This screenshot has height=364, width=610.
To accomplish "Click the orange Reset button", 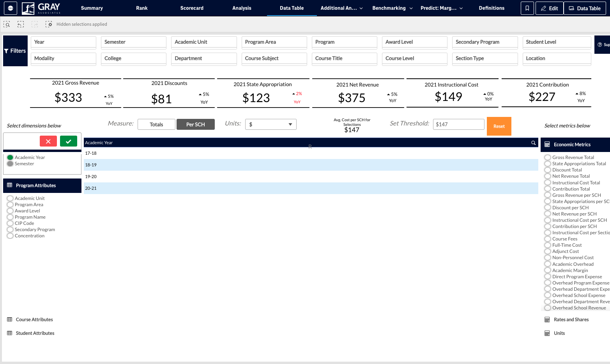I will click(x=499, y=126).
